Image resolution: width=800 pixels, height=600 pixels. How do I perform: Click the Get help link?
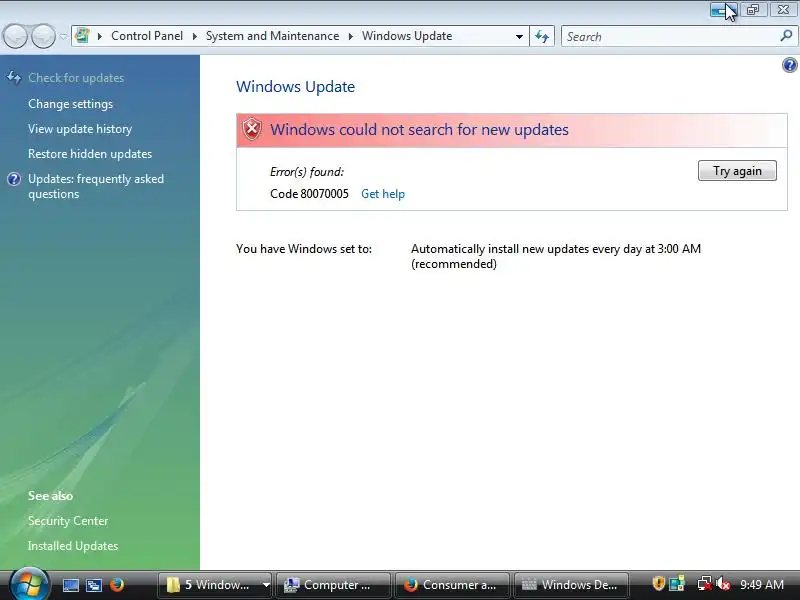point(383,194)
